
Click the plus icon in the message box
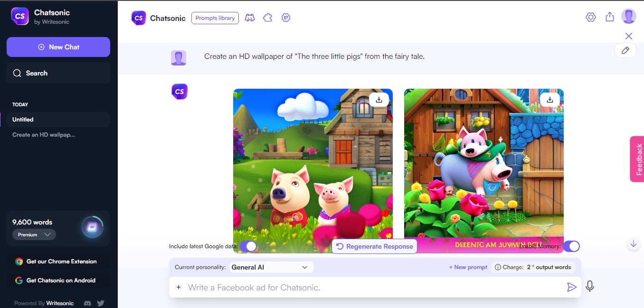(179, 287)
